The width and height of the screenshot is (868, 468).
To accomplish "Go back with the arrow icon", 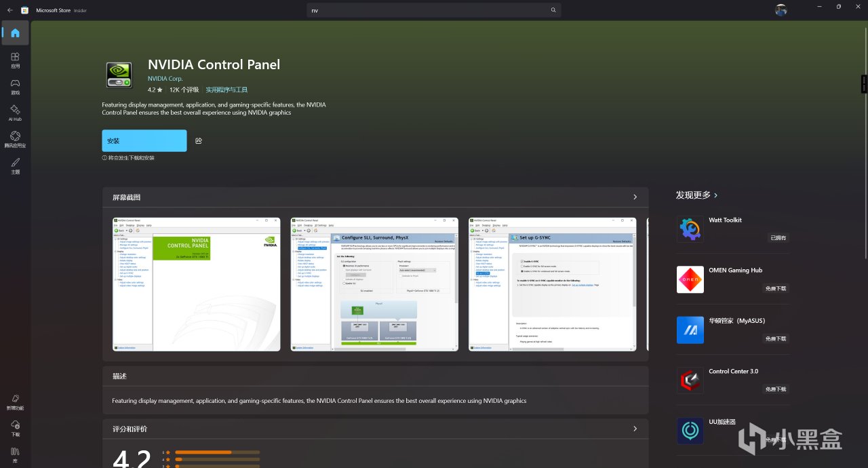I will tap(9, 10).
